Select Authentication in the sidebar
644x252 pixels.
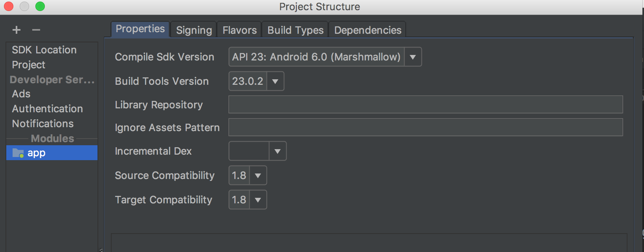pyautogui.click(x=47, y=109)
